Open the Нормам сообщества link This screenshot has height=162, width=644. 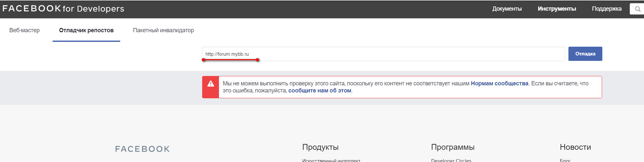(499, 83)
